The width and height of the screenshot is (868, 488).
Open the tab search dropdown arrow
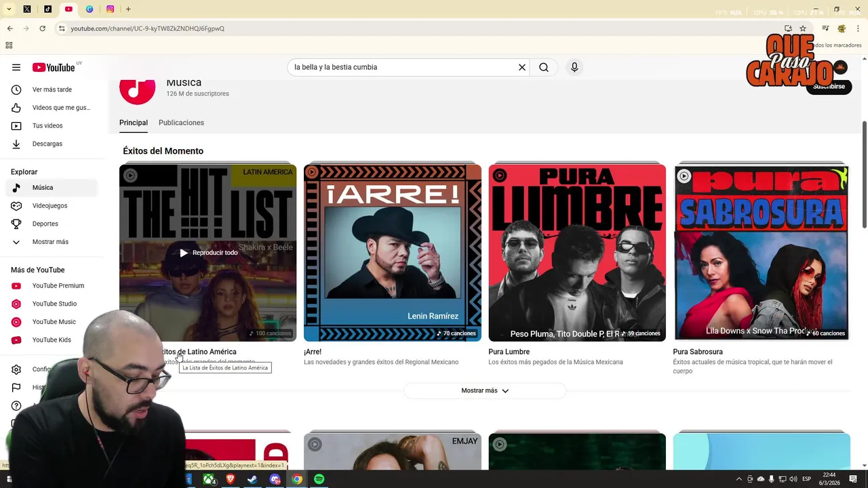click(x=9, y=9)
